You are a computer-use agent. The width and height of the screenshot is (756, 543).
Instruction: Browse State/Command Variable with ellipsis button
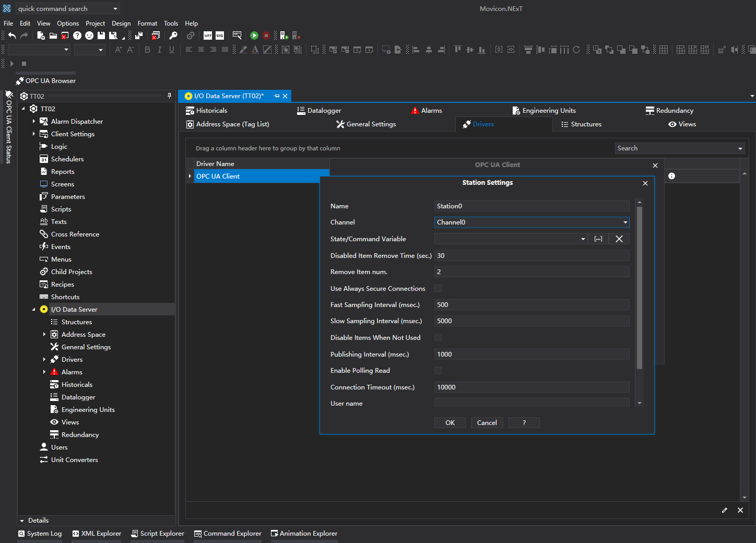(x=598, y=239)
